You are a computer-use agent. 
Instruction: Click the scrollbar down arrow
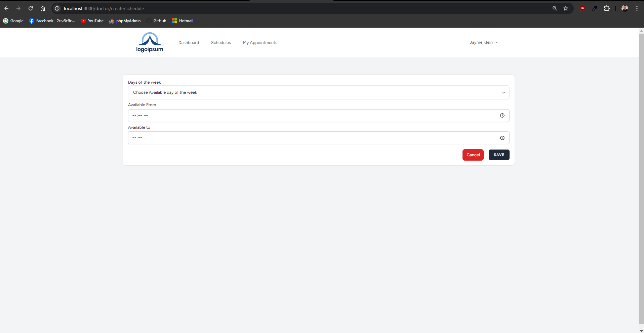(x=641, y=331)
